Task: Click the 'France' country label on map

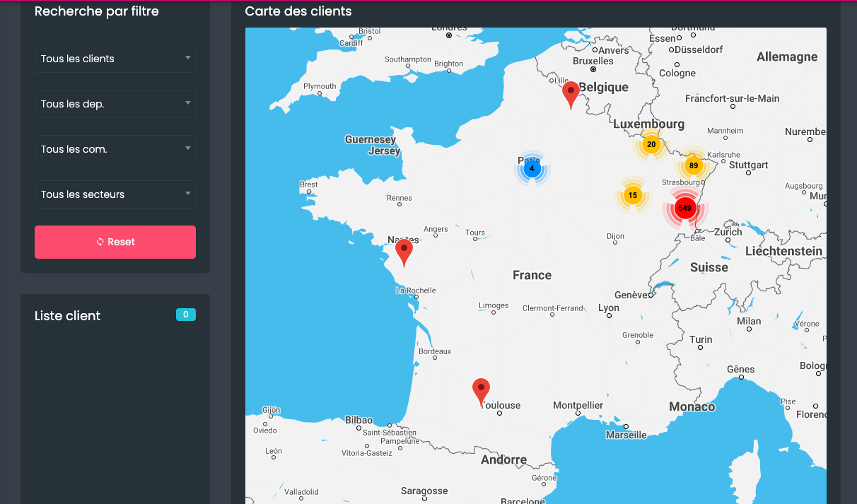Action: pyautogui.click(x=532, y=276)
